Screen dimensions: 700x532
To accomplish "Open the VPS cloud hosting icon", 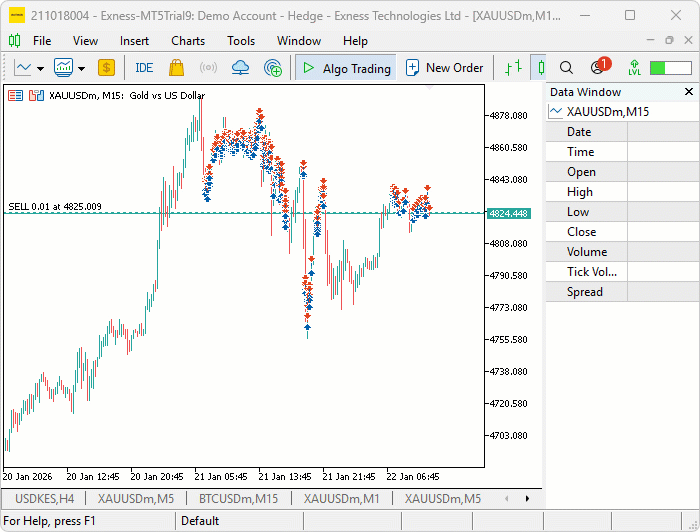I will (x=240, y=68).
